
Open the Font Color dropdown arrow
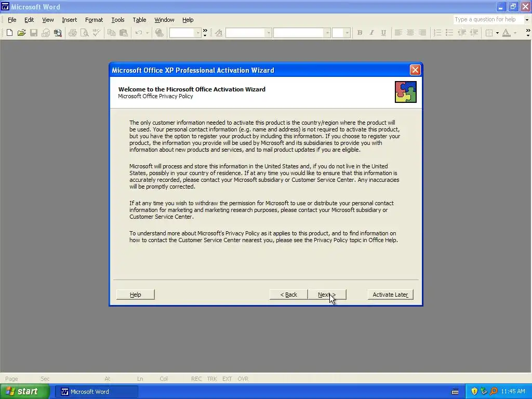pyautogui.click(x=515, y=33)
